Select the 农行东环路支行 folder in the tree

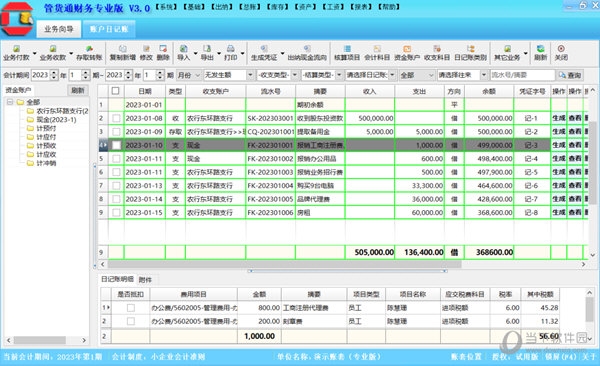point(58,111)
